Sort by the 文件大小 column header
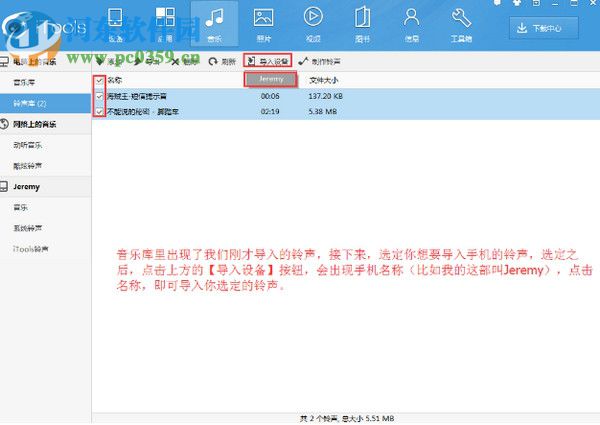Image resolution: width=600 pixels, height=425 pixels. 324,80
